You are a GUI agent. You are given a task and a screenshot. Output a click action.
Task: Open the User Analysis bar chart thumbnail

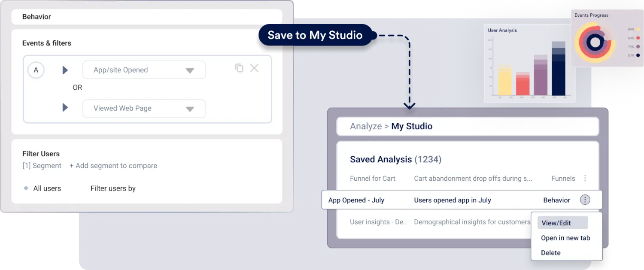[x=529, y=63]
